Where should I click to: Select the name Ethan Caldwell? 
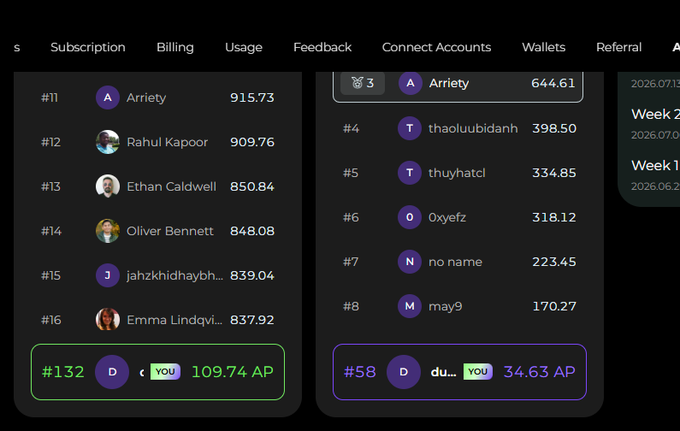point(171,186)
